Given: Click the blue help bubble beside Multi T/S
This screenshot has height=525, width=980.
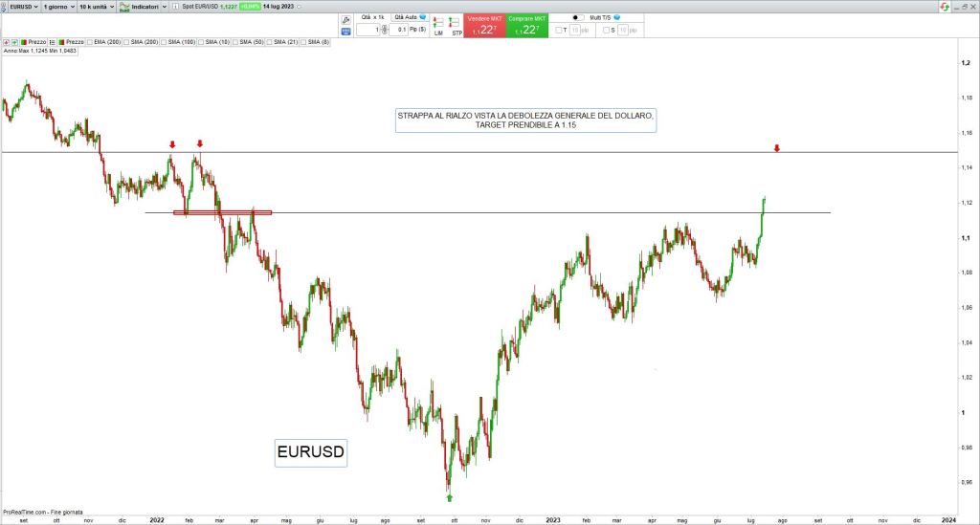Looking at the screenshot, I should click(x=617, y=17).
